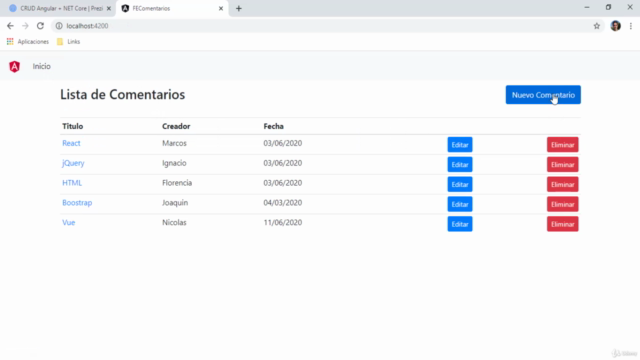
Task: Click the Lista de Comentarios heading
Action: click(122, 94)
